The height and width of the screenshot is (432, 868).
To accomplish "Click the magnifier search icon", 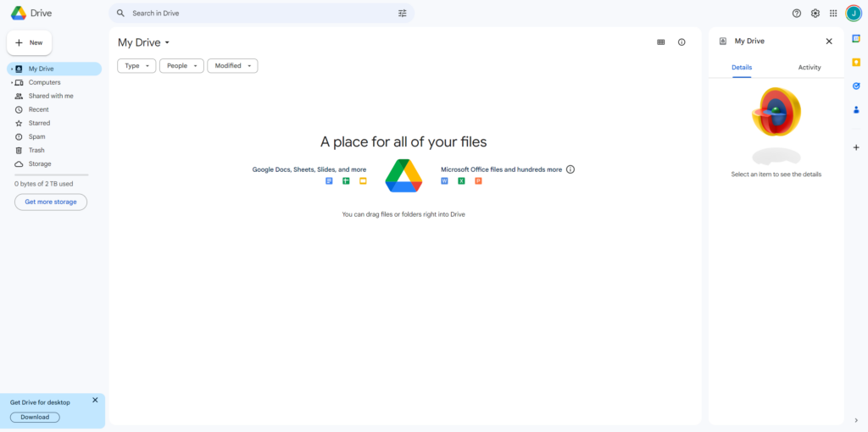I will pos(120,14).
